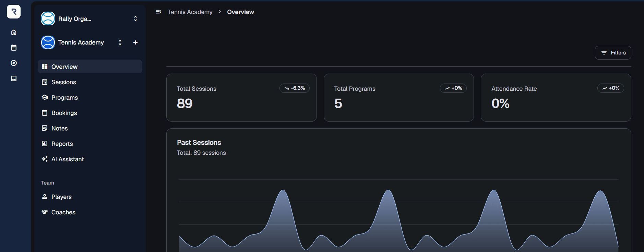Click the Rally Organization avatar icon
The image size is (644, 252).
(x=48, y=18)
